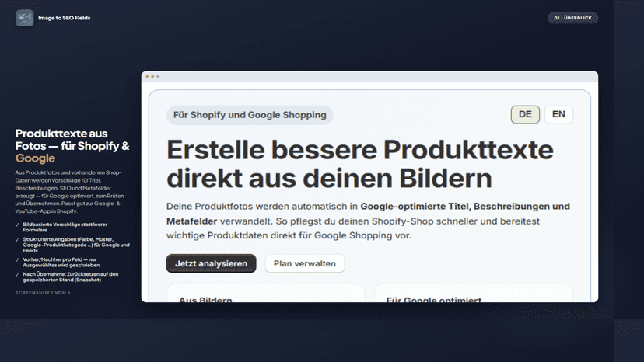Click the 'Für Shopify und Google Shopping' pill
Viewport: 644px width, 362px height.
coord(250,115)
